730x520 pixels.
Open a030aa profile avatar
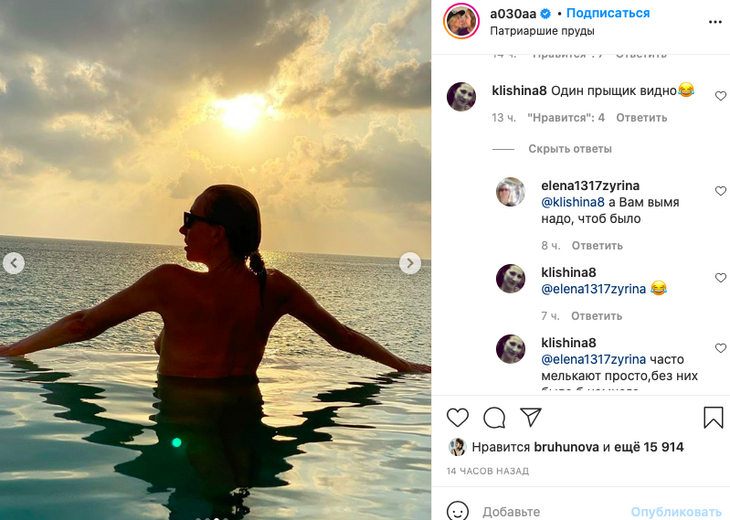(461, 20)
